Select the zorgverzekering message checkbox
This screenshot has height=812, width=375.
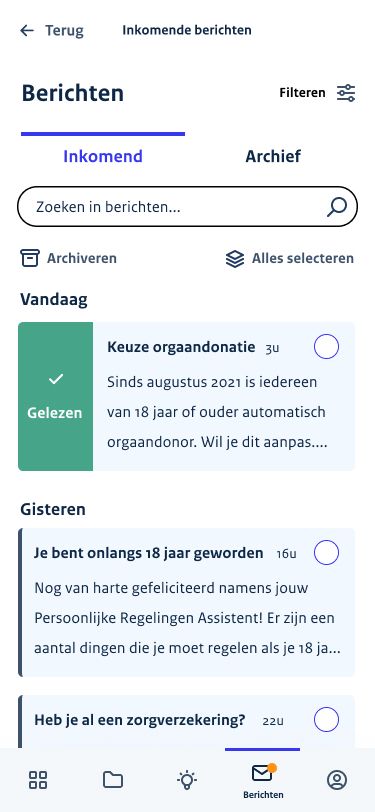[326, 719]
